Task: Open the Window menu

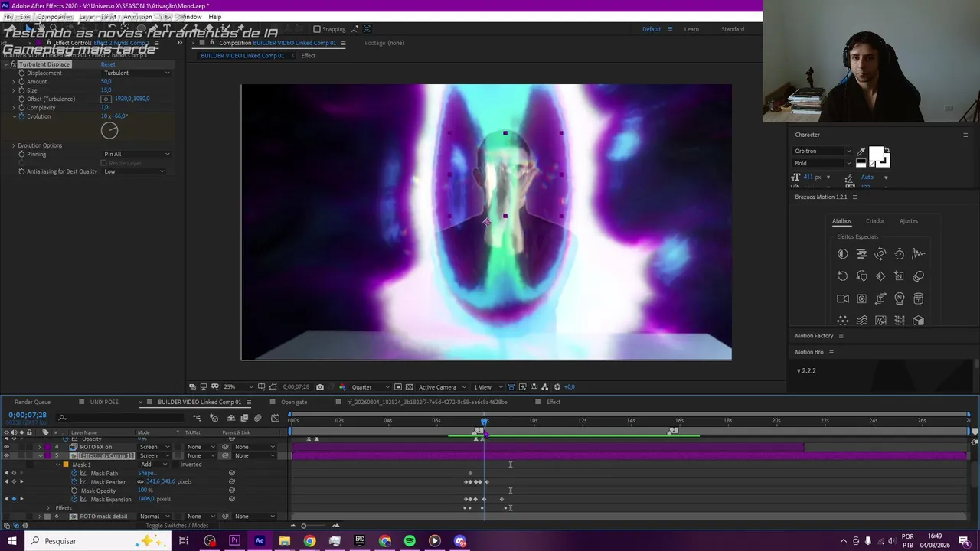Action: [191, 17]
